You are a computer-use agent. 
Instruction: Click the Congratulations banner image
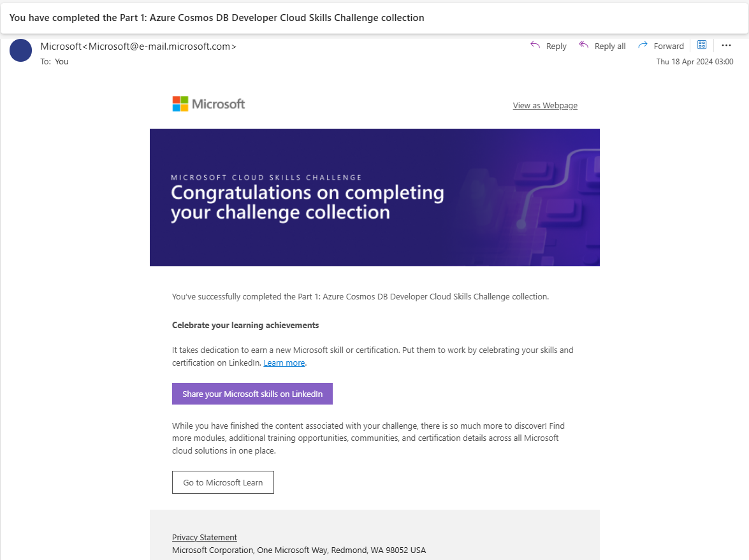point(375,197)
